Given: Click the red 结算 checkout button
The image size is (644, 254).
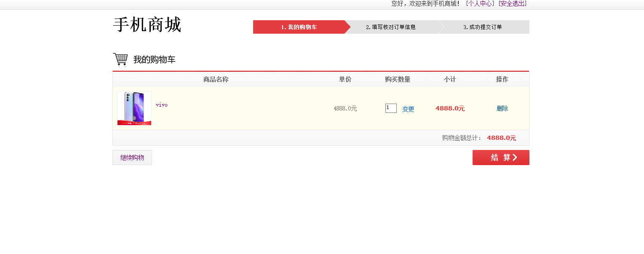Looking at the screenshot, I should click(x=501, y=158).
